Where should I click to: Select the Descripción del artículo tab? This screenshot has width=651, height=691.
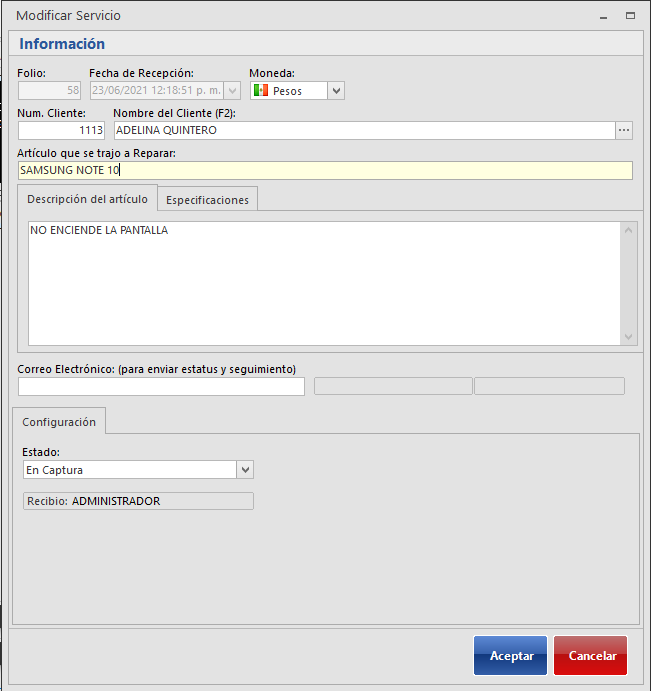click(88, 199)
